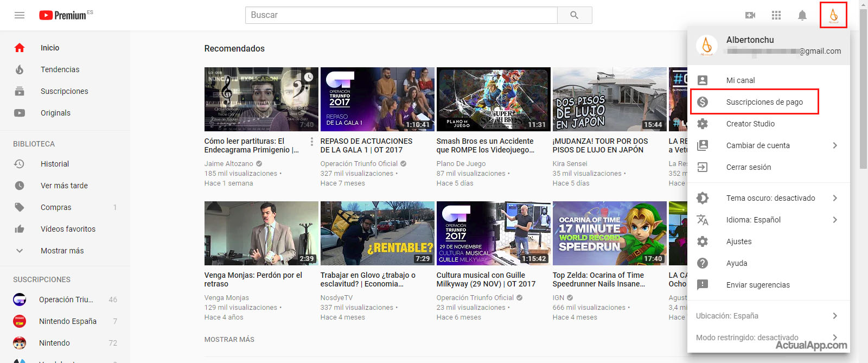868x363 pixels.
Task: Click Mi canal in account menu
Action: click(x=769, y=80)
